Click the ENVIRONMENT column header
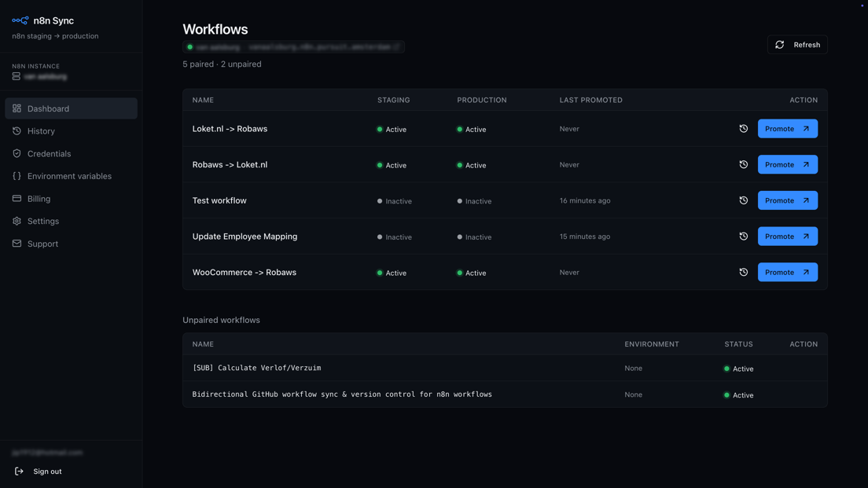868x488 pixels. (x=652, y=344)
